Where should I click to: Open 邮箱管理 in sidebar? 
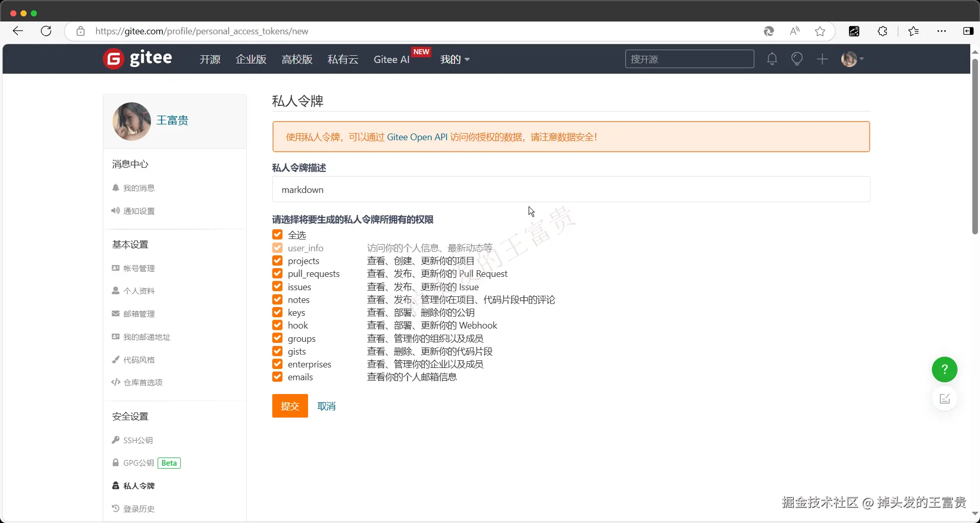(x=134, y=314)
